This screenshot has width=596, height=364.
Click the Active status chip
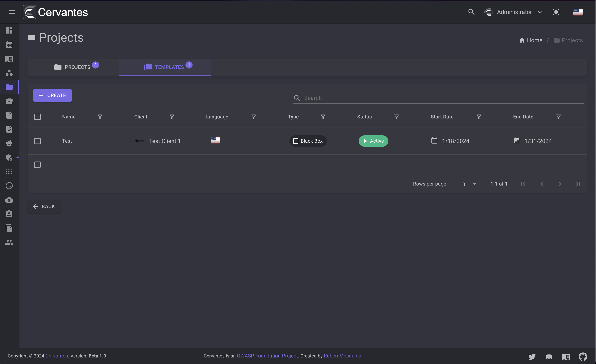click(x=373, y=141)
